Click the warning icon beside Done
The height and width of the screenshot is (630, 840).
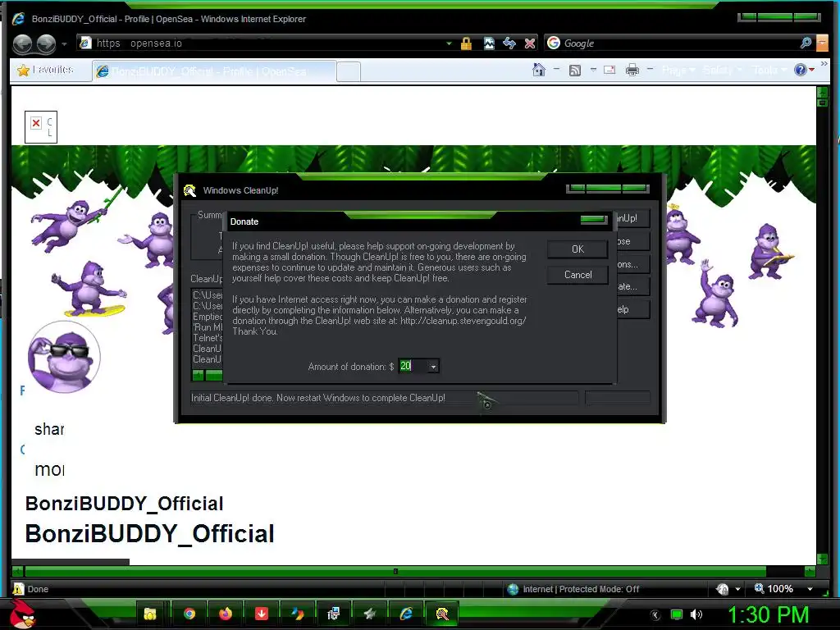pyautogui.click(x=18, y=589)
